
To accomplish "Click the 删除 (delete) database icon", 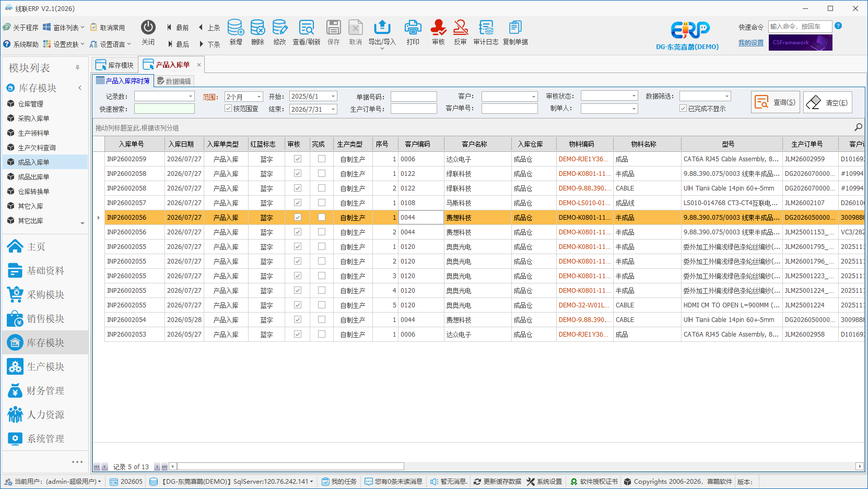I will pyautogui.click(x=257, y=28).
